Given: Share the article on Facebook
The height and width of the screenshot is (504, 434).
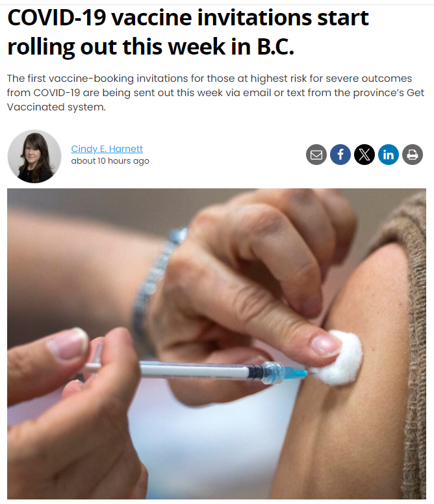Looking at the screenshot, I should pos(340,155).
